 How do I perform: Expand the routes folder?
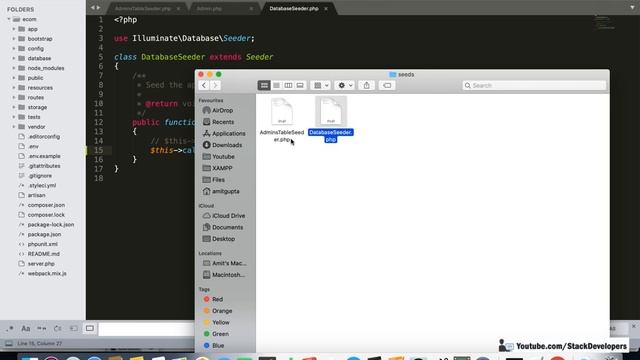tap(13, 98)
